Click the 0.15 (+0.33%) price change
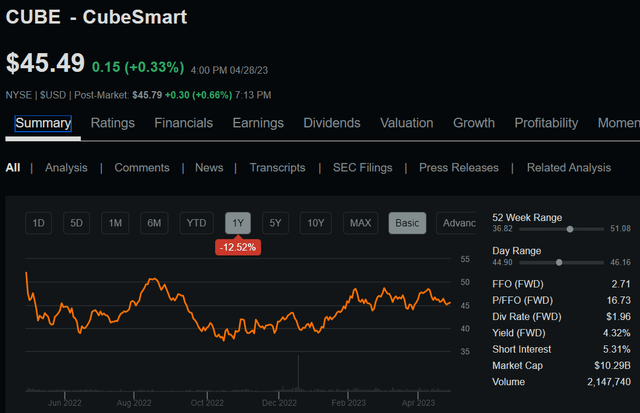Screen dimensions: 640x413 [x=138, y=67]
